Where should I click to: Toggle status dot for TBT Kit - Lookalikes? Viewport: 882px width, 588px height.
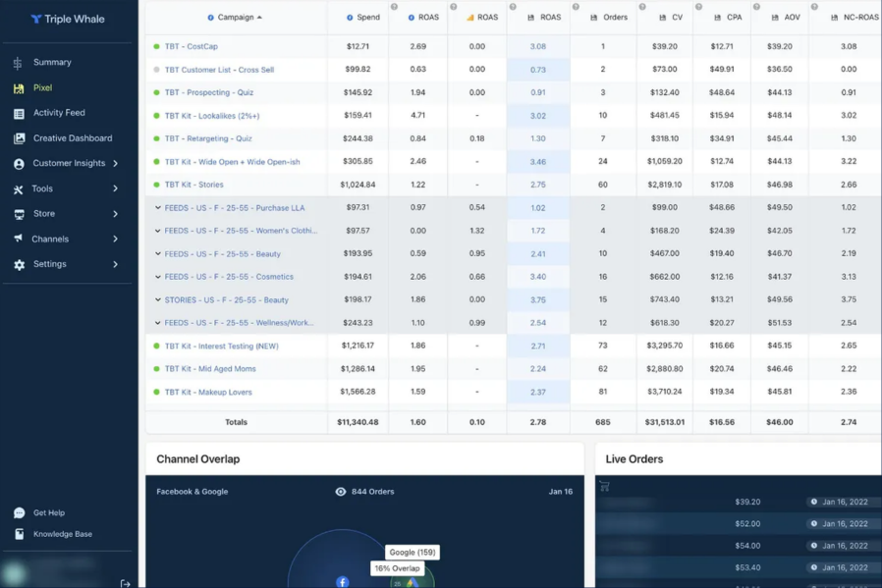click(156, 116)
